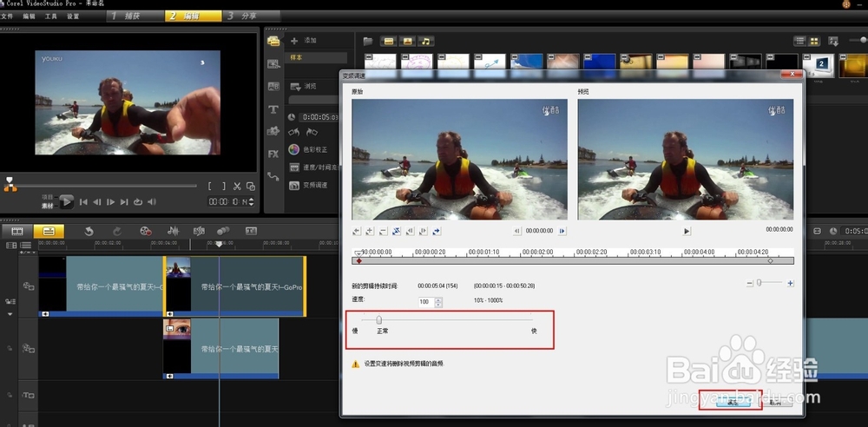Expand the track manager arrow on timeline left

[x=10, y=314]
